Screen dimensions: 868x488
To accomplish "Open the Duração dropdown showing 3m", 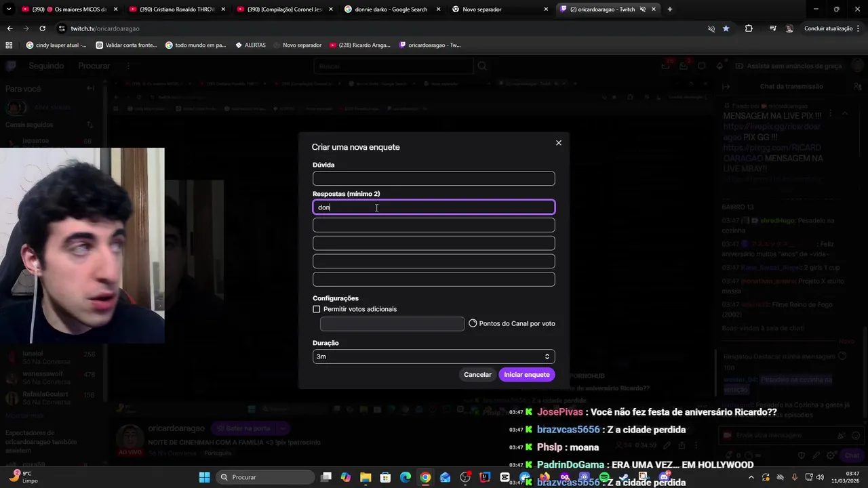I will pos(434,357).
